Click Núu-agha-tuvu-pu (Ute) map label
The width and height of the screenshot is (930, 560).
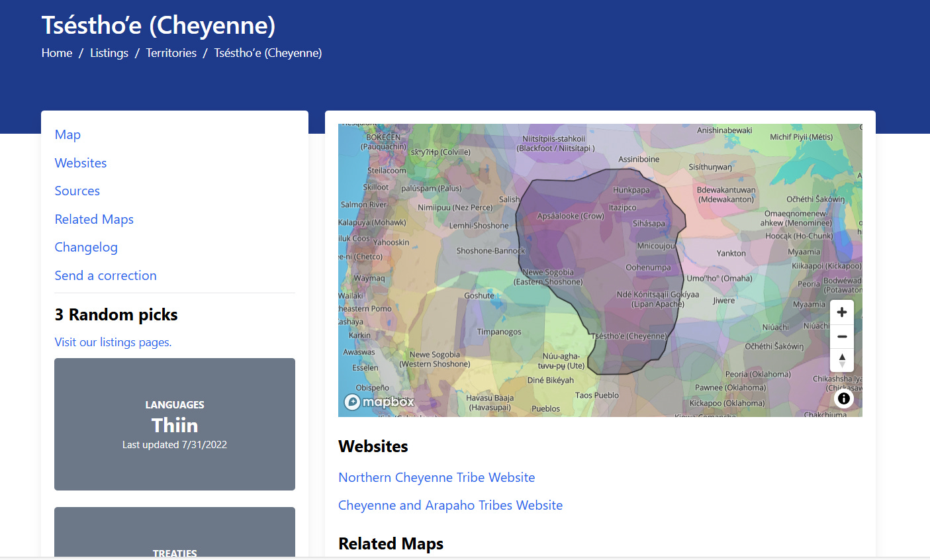tap(561, 361)
